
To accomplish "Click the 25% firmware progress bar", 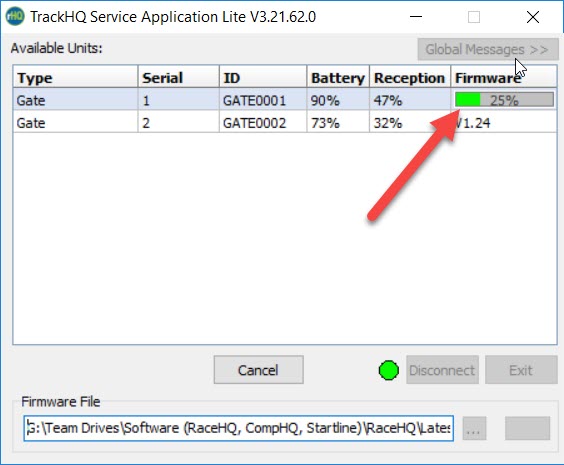I will pos(504,100).
